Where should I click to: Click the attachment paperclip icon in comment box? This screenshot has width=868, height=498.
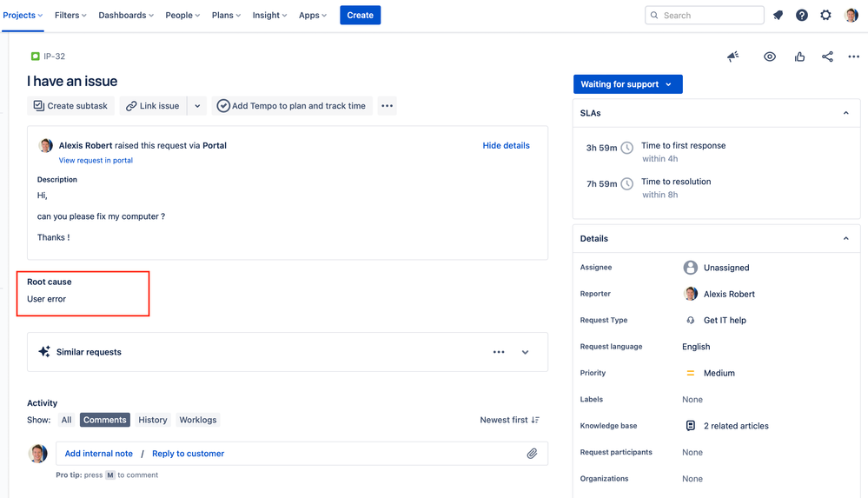coord(532,454)
